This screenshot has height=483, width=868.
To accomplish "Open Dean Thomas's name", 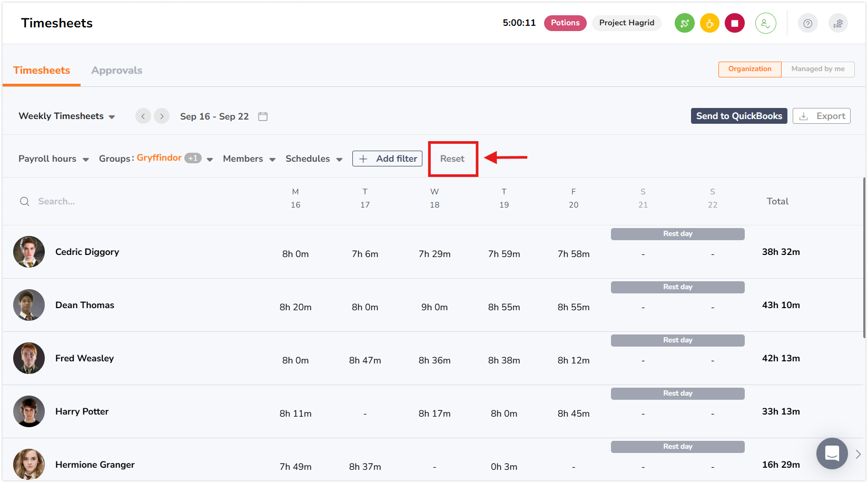I will click(x=85, y=305).
